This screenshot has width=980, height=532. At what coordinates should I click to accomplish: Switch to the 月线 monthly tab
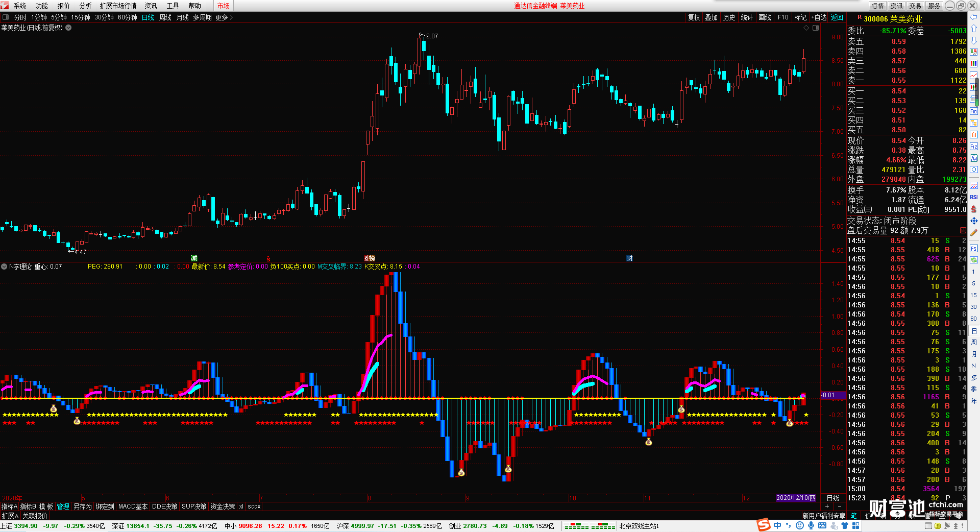(182, 17)
